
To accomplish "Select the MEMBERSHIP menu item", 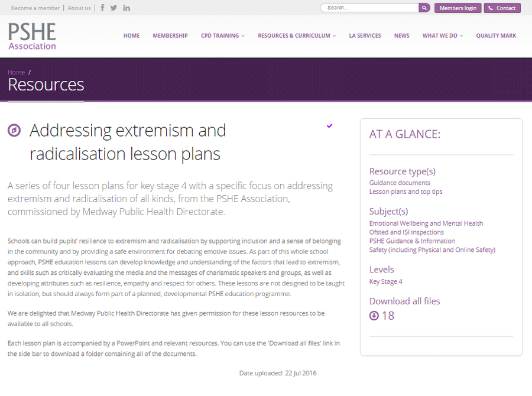I will click(x=170, y=35).
